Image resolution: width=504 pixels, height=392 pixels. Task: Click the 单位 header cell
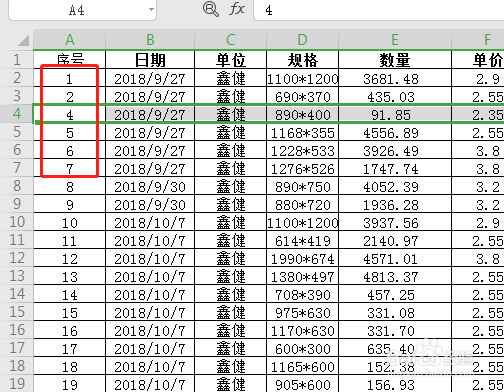230,60
